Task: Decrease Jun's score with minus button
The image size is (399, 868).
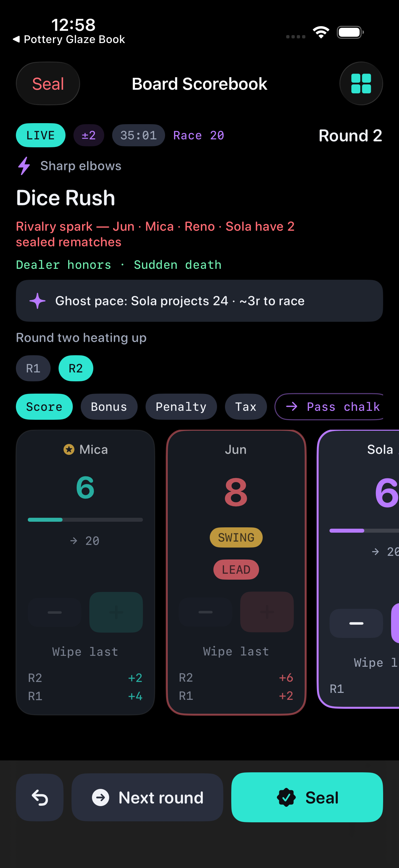Action: (205, 612)
